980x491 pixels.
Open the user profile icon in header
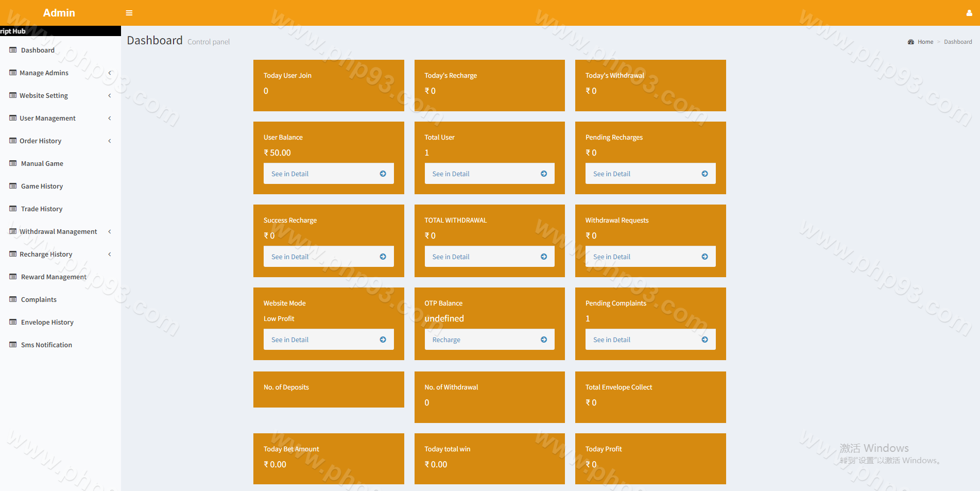click(969, 13)
